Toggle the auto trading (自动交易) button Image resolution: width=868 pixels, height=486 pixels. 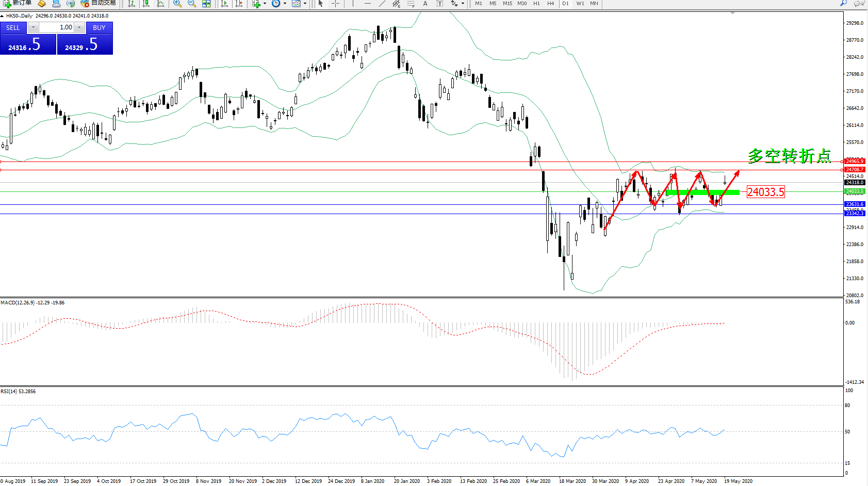pyautogui.click(x=99, y=3)
